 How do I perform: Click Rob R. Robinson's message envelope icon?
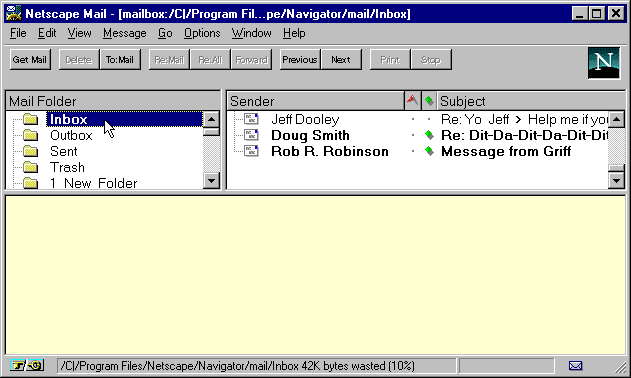[252, 151]
